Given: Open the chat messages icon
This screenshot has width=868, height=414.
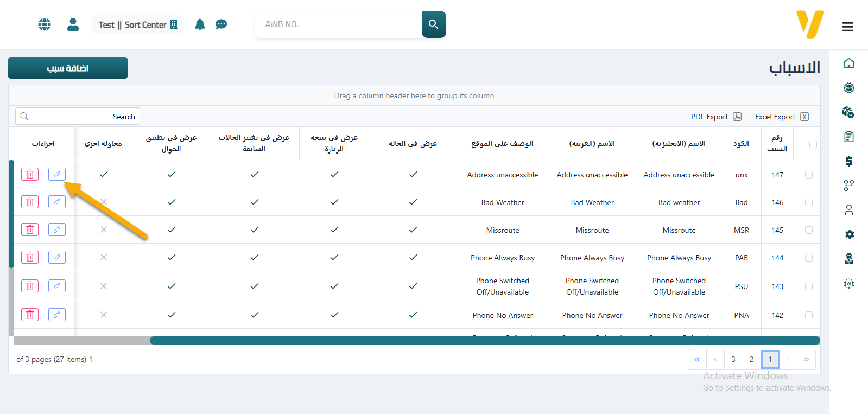Looking at the screenshot, I should point(221,24).
